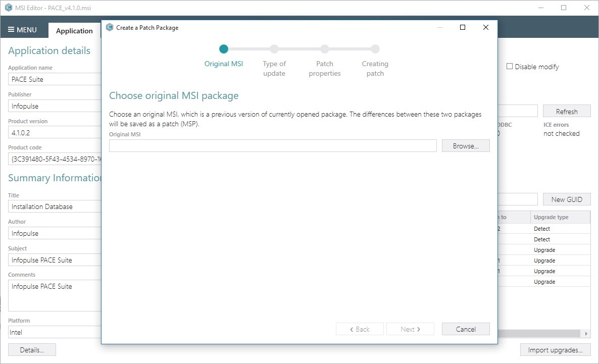Click the Upgrade type column header
The width and height of the screenshot is (599, 364).
click(x=560, y=217)
